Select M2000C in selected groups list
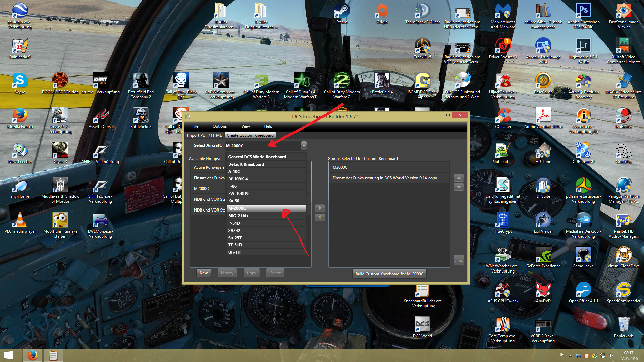The height and width of the screenshot is (362, 644). pos(389,167)
